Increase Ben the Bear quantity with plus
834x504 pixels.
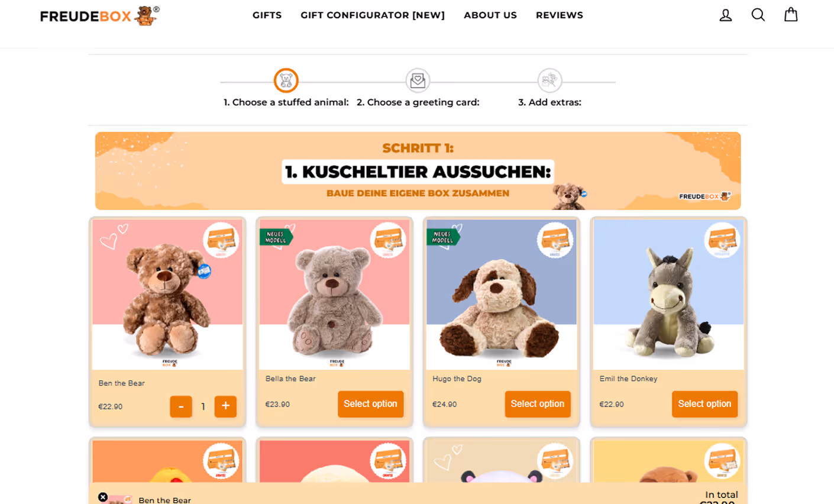coord(225,406)
